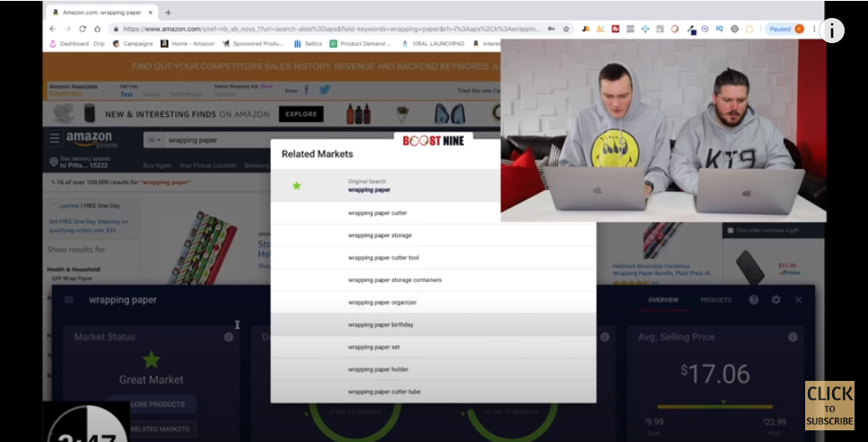868x442 pixels.
Task: Toggle the Prime FREE One-Day checkbox
Action: [x=53, y=206]
